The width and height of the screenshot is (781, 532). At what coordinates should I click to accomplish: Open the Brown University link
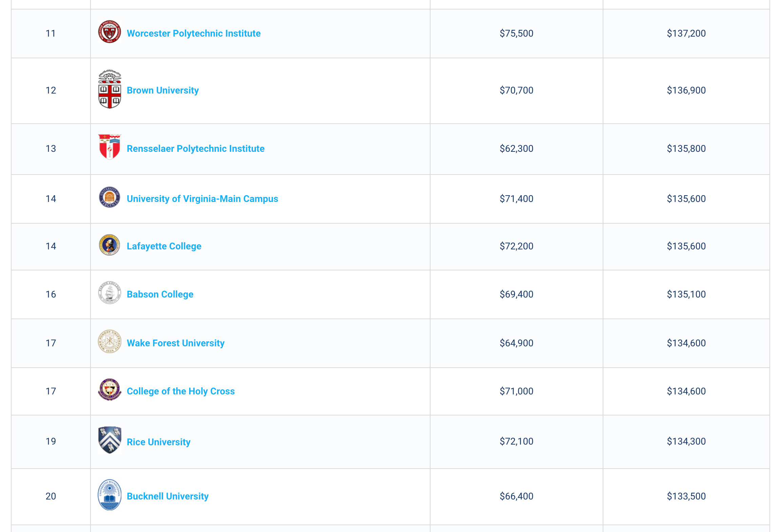(163, 90)
